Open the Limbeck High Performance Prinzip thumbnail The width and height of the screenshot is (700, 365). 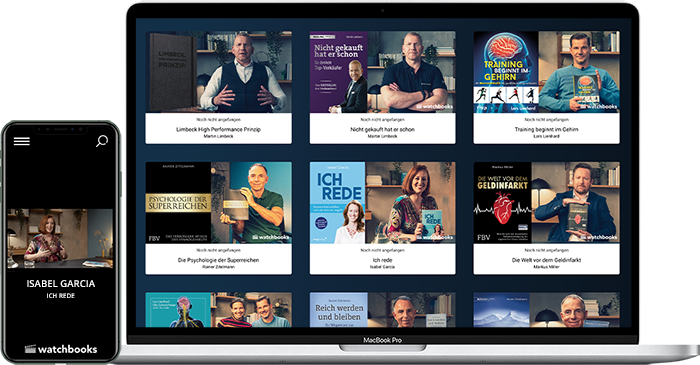(x=219, y=72)
